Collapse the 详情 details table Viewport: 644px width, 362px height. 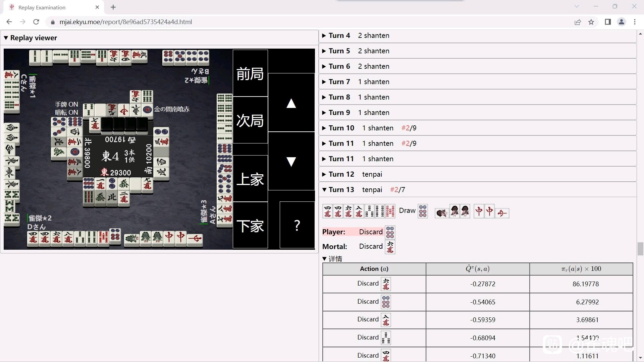point(332,259)
